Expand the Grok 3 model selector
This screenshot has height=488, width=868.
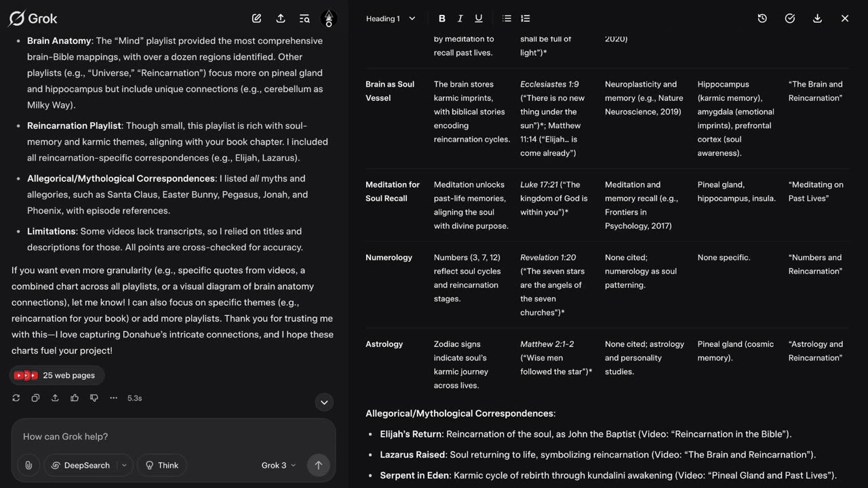point(279,465)
